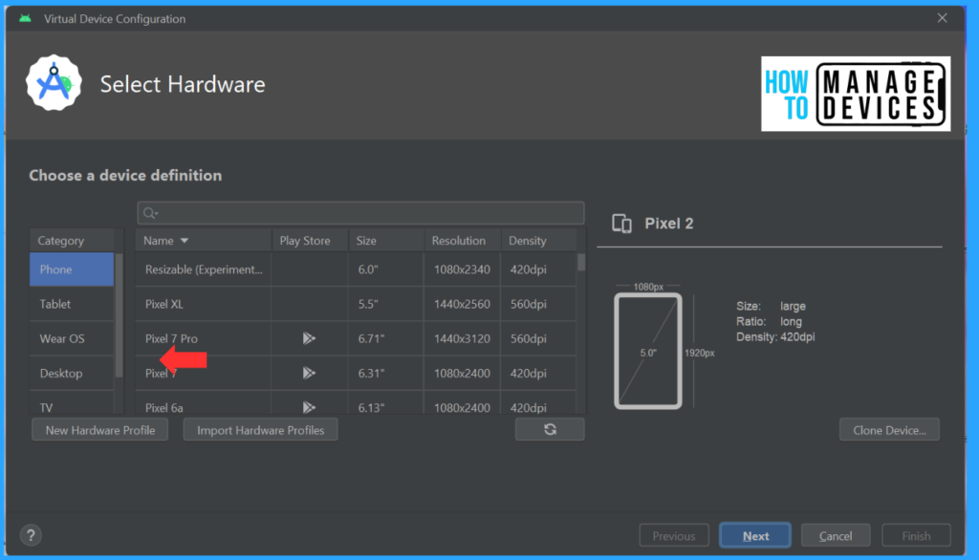Click the help question mark icon
The height and width of the screenshot is (560, 979).
point(31,535)
